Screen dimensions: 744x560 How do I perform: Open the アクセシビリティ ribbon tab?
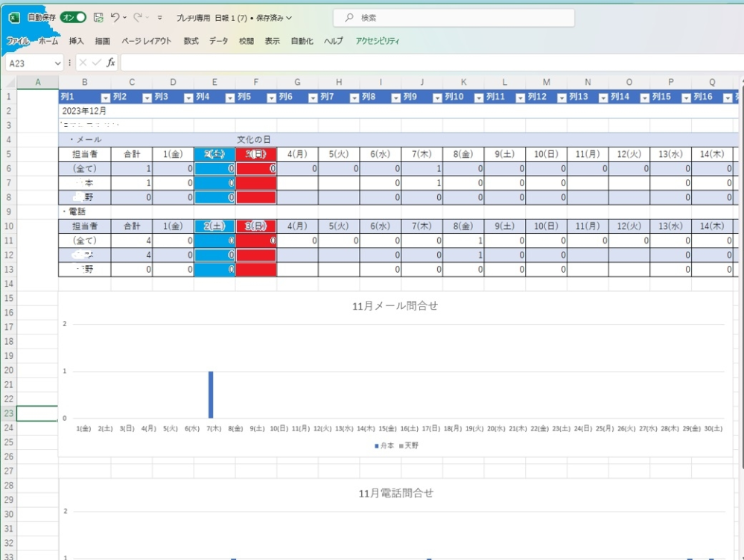(x=378, y=41)
